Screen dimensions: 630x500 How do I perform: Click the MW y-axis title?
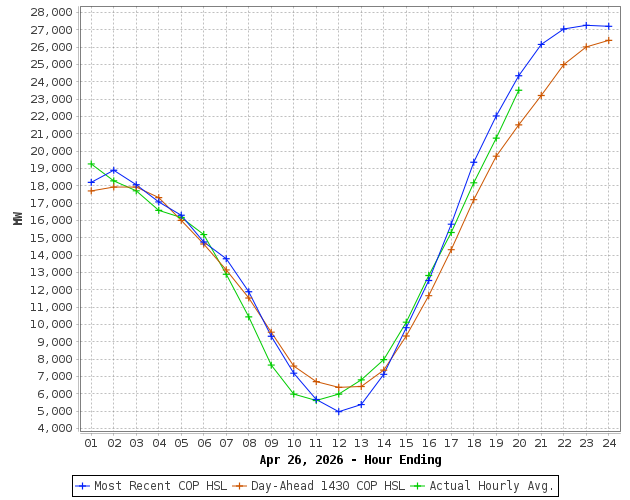click(18, 217)
